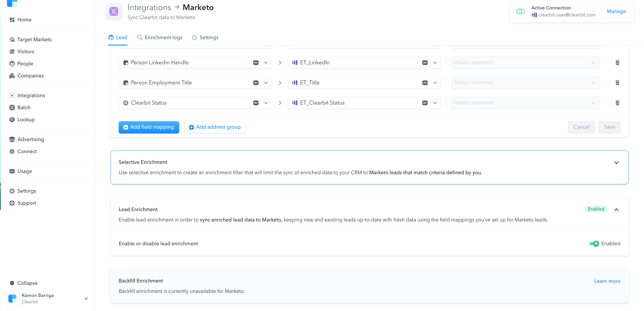Click Integrations breadcrumb link
The height and width of the screenshot is (311, 644).
pos(149,7)
